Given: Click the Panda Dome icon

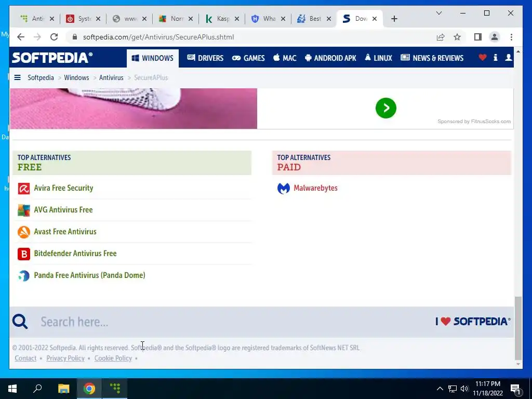Looking at the screenshot, I should coord(24,275).
